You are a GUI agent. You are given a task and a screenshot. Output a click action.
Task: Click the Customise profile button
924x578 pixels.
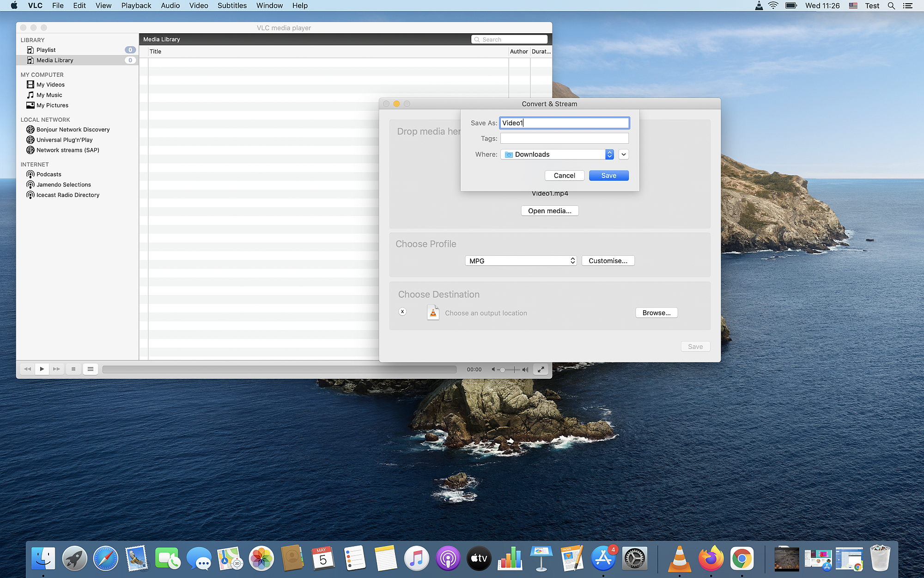[x=608, y=260]
